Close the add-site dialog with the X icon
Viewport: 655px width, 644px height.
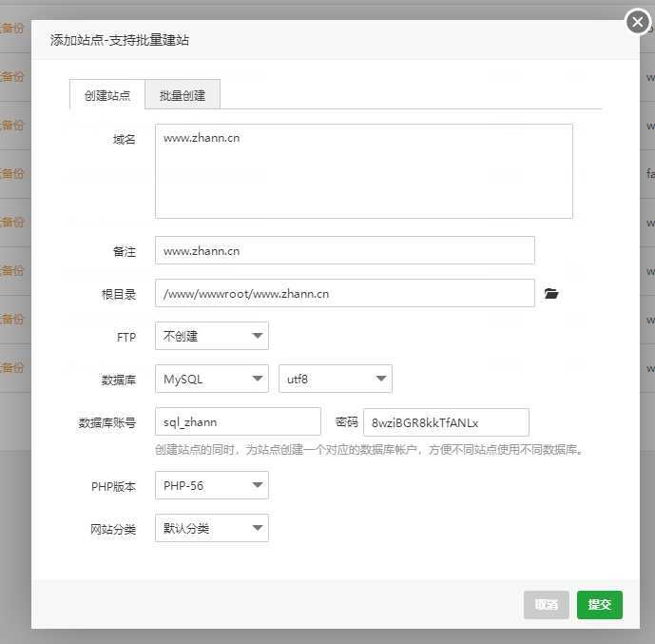[638, 21]
